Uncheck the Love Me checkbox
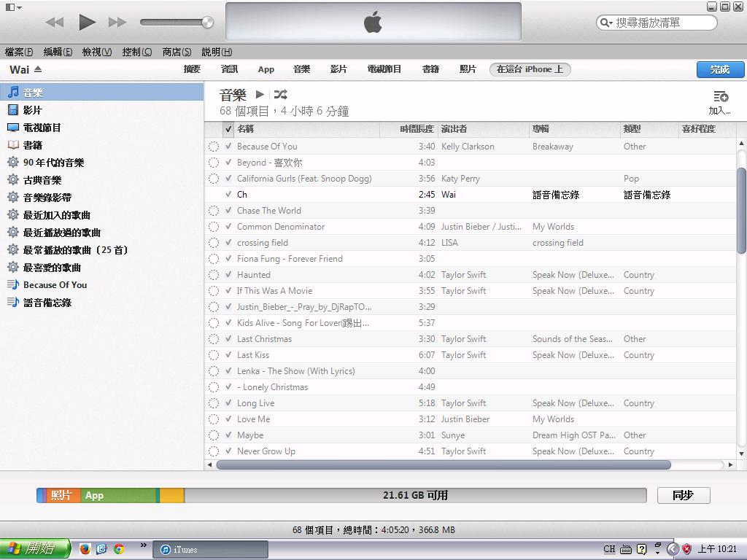The image size is (747, 560). 228,419
